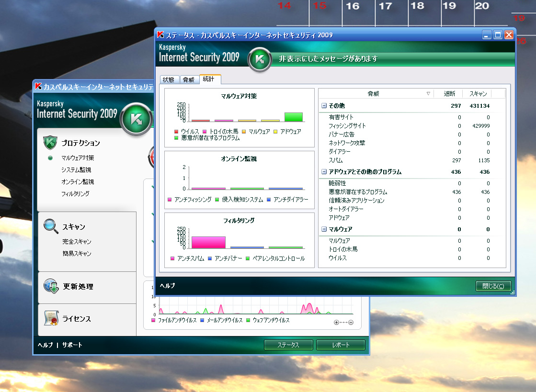This screenshot has width=536, height=392.
Task: Click the blue アンチダイアラー legend swatch
Action: (x=268, y=200)
